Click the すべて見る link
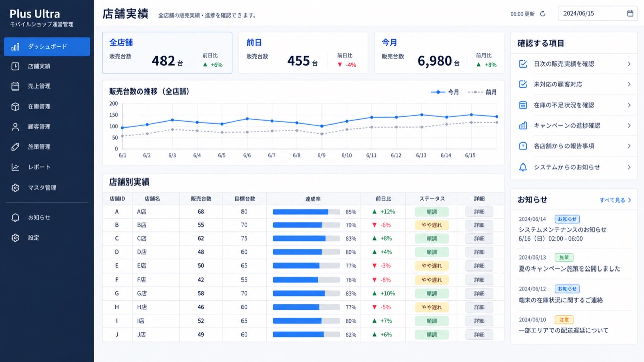The height and width of the screenshot is (362, 644). (x=615, y=200)
